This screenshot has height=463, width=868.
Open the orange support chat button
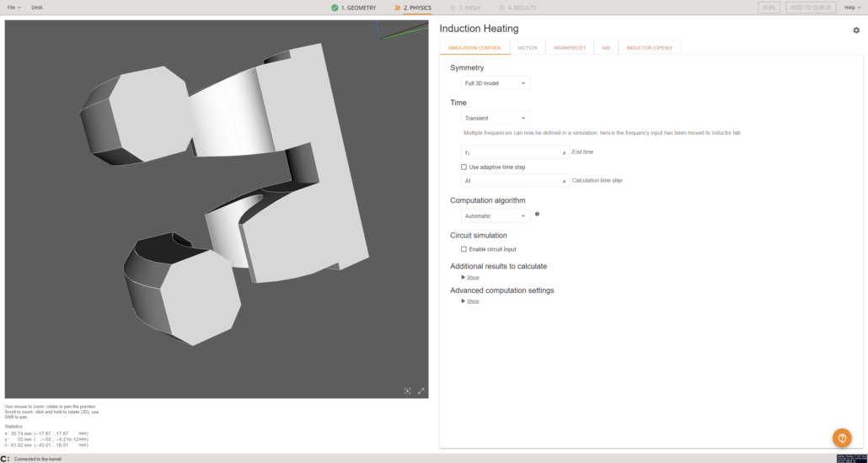tap(842, 438)
